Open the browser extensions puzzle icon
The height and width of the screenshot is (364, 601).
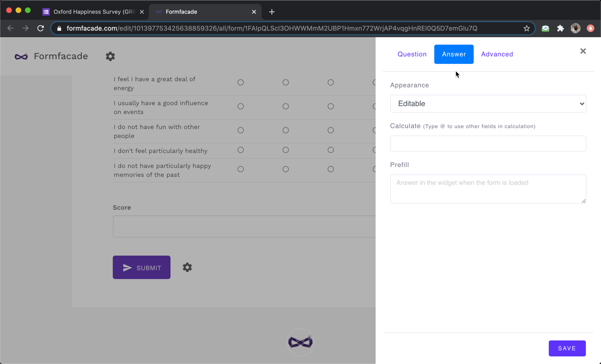[560, 28]
